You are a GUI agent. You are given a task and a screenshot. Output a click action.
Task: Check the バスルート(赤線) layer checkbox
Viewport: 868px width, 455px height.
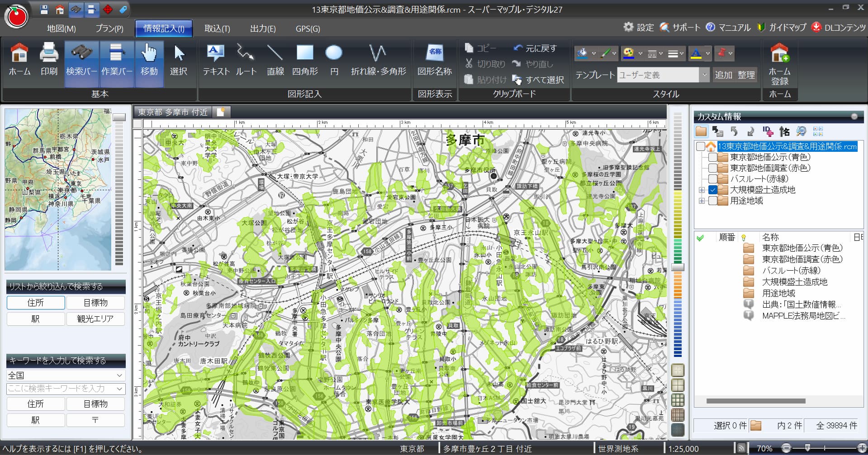(x=712, y=179)
